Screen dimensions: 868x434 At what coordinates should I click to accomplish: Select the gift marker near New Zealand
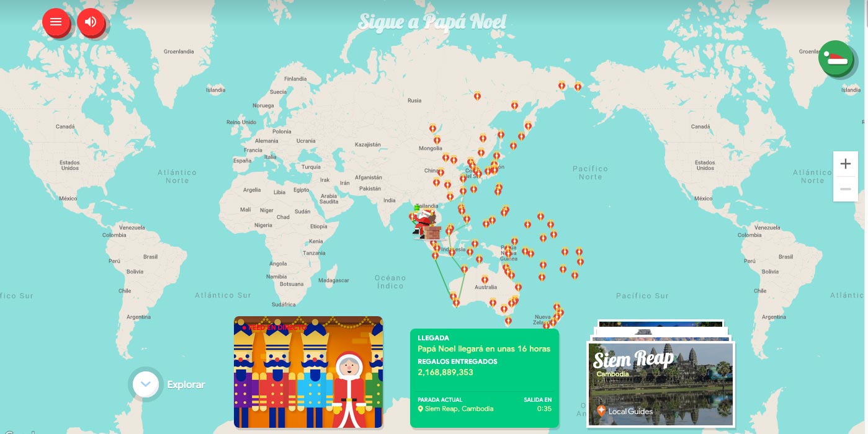(x=557, y=316)
